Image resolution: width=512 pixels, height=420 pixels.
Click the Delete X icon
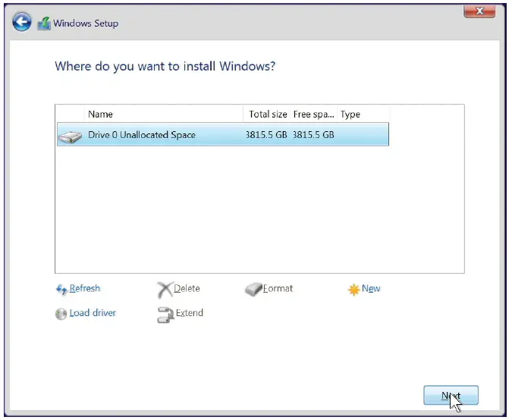click(x=165, y=290)
